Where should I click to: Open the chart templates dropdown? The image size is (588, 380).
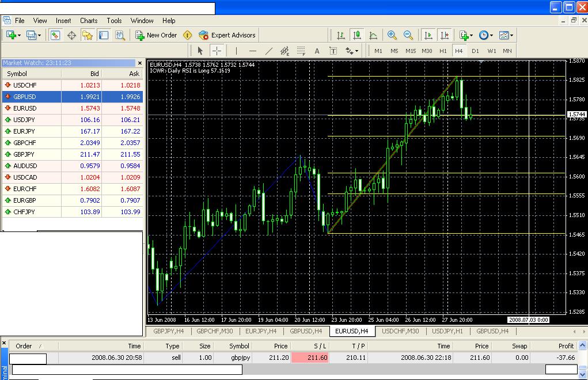506,35
